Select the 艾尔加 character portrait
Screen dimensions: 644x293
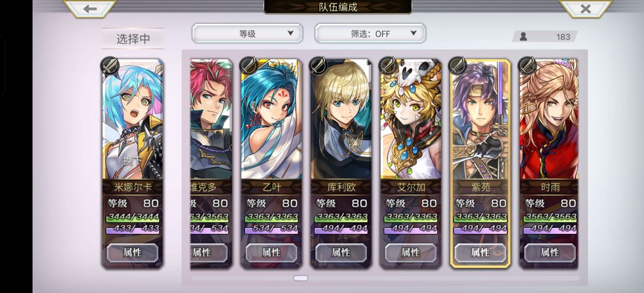click(411, 119)
